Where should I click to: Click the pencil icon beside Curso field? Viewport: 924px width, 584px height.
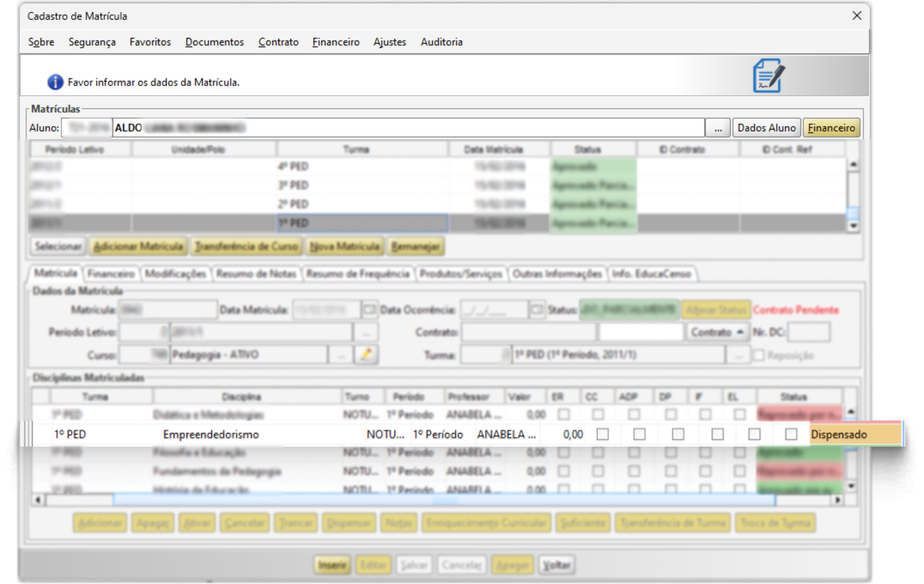point(366,354)
